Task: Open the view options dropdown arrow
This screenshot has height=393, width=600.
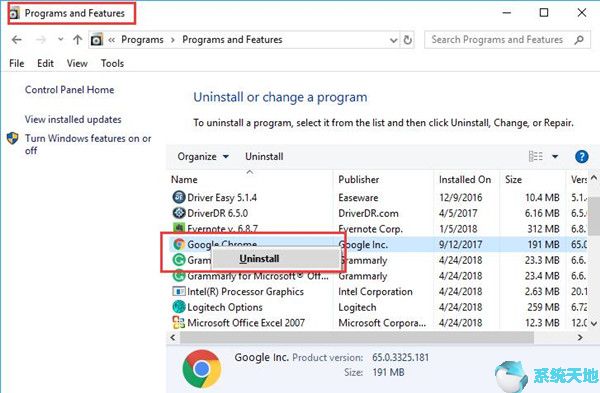Action: (555, 157)
